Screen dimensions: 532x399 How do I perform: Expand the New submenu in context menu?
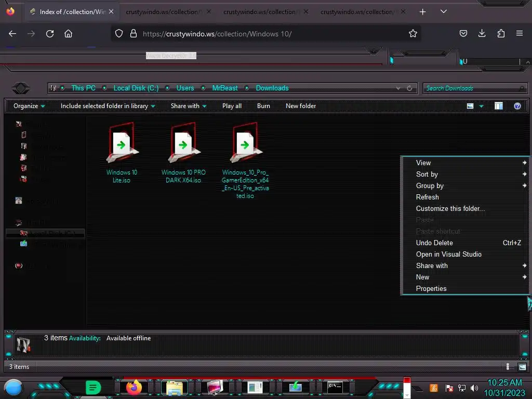pos(465,277)
